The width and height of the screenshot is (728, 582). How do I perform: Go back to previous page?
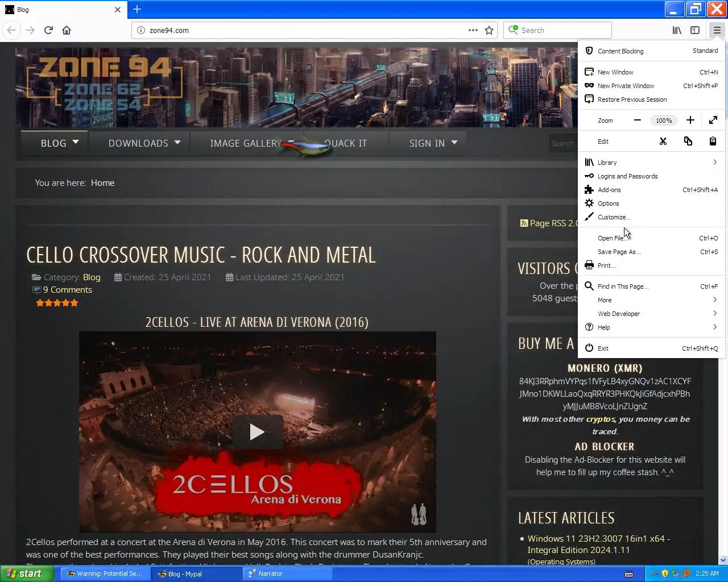click(x=11, y=30)
